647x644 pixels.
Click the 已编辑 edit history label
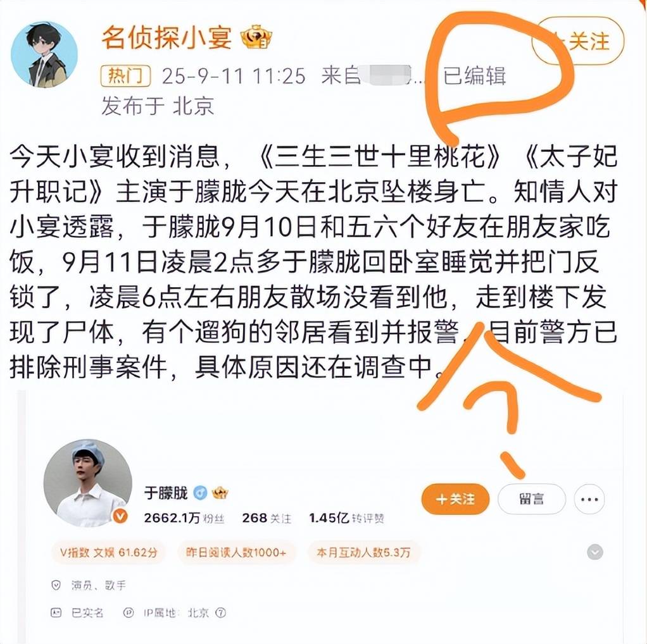475,76
